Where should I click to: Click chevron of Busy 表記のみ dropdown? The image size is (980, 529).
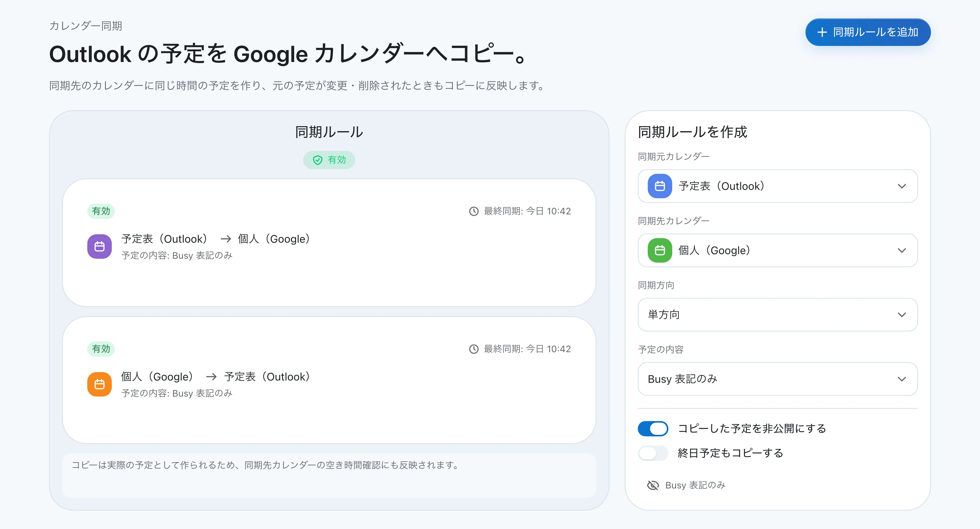pos(902,379)
